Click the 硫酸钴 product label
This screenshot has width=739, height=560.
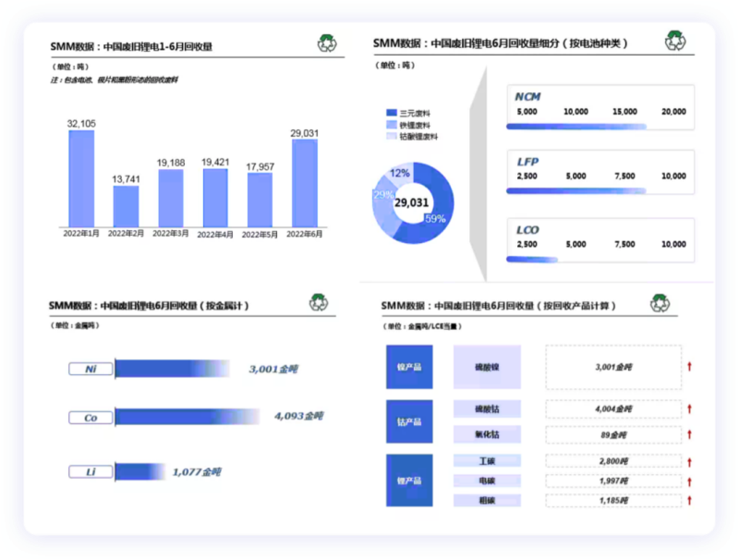486,408
